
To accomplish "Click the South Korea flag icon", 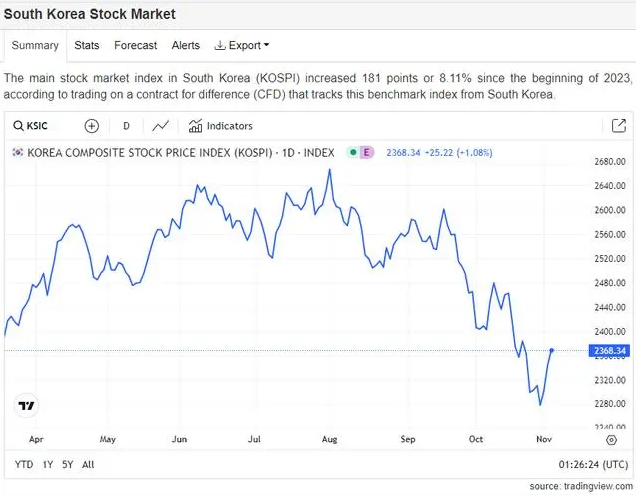I will click(x=17, y=153).
